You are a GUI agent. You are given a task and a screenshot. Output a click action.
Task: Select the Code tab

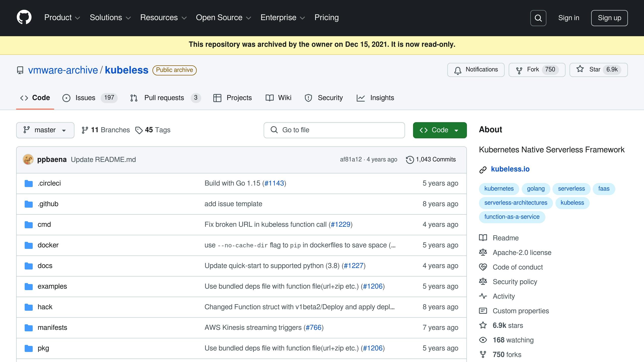pyautogui.click(x=35, y=98)
